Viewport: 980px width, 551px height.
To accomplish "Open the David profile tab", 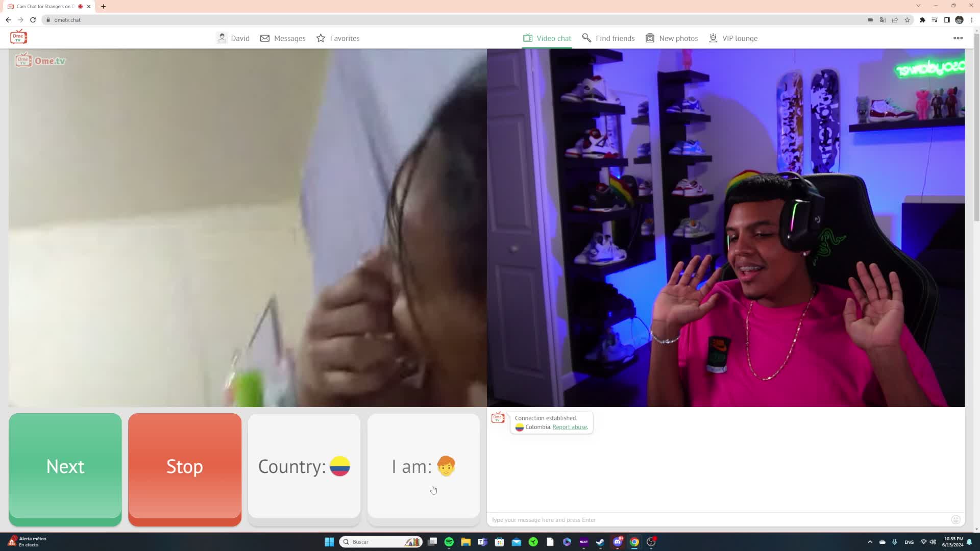I will [x=233, y=38].
